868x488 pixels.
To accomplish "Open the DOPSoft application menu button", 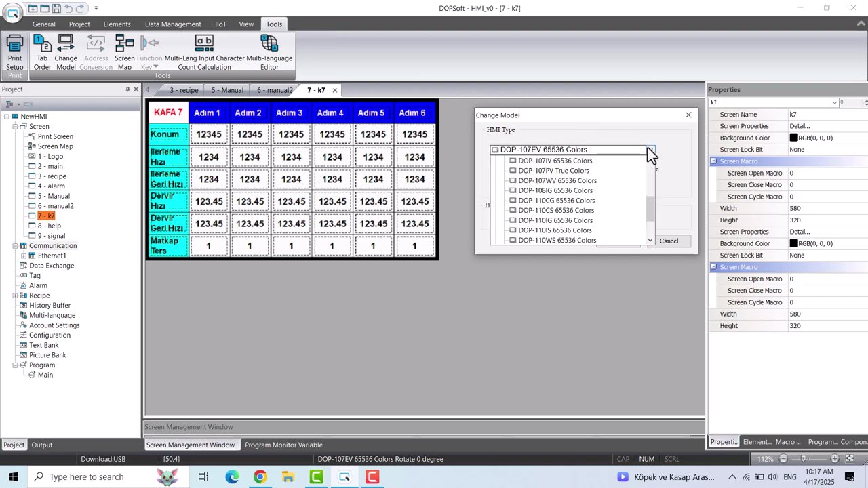I will 12,13.
